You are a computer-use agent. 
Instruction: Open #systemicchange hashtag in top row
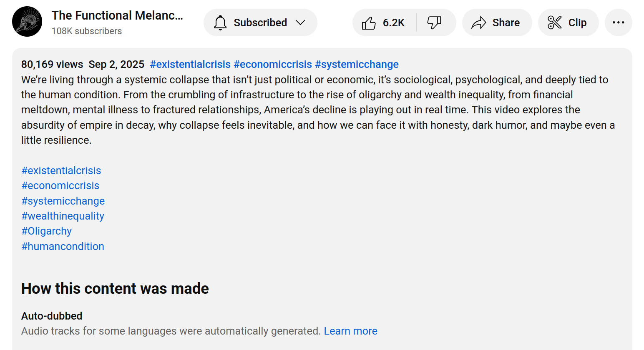coord(357,65)
